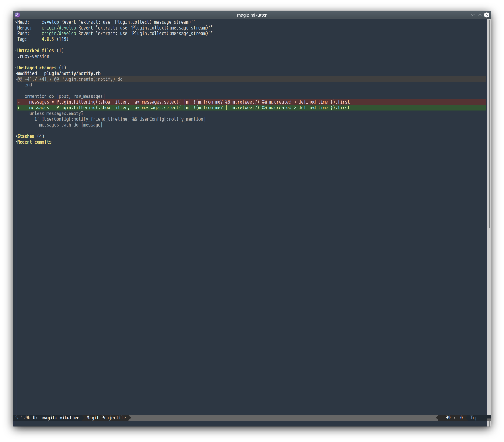This screenshot has width=504, height=442.
Task: Expand the Recent commits section
Action: pos(34,142)
